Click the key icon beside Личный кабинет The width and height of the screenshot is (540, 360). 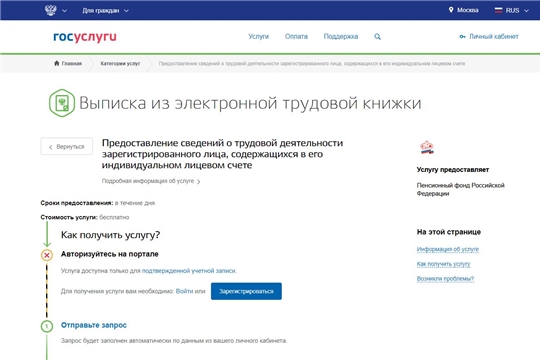click(x=463, y=37)
